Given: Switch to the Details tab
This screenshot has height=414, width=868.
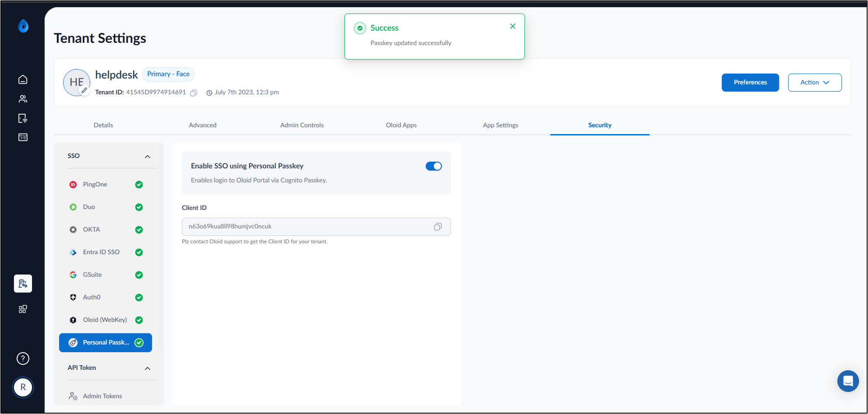Looking at the screenshot, I should pyautogui.click(x=103, y=125).
